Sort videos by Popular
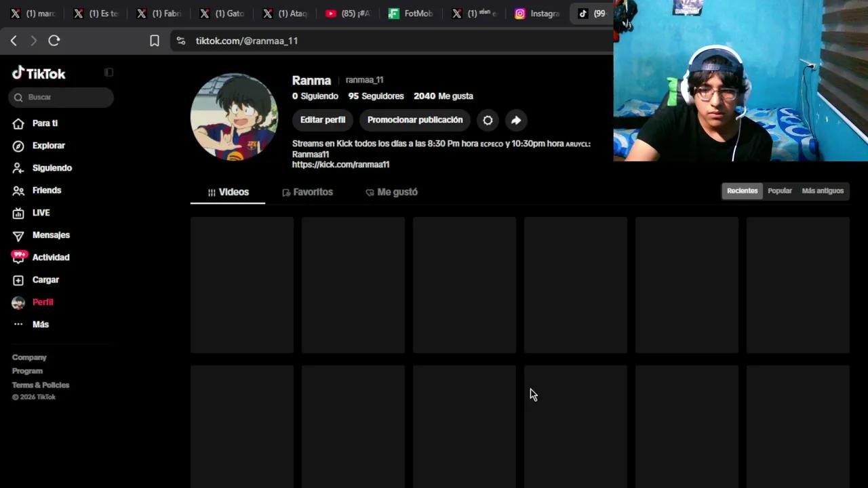Viewport: 868px width, 488px height. coord(780,191)
